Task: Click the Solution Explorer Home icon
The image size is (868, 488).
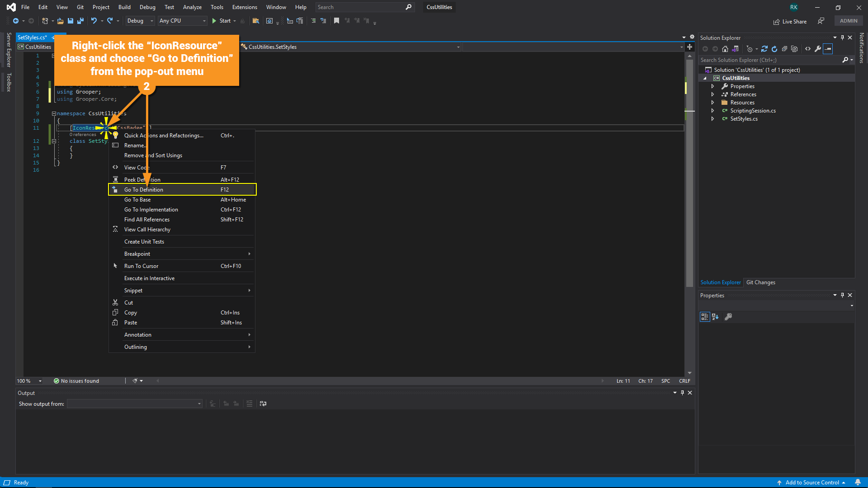Action: click(x=725, y=49)
